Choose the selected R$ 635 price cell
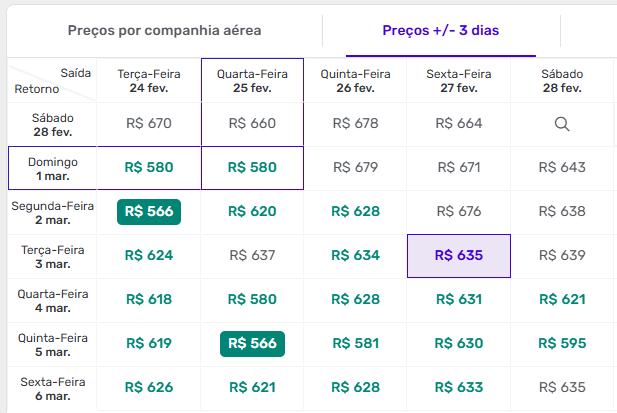The image size is (617, 413). click(x=459, y=255)
